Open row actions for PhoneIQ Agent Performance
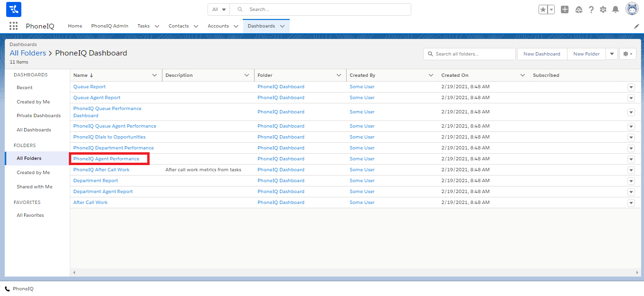 click(631, 159)
